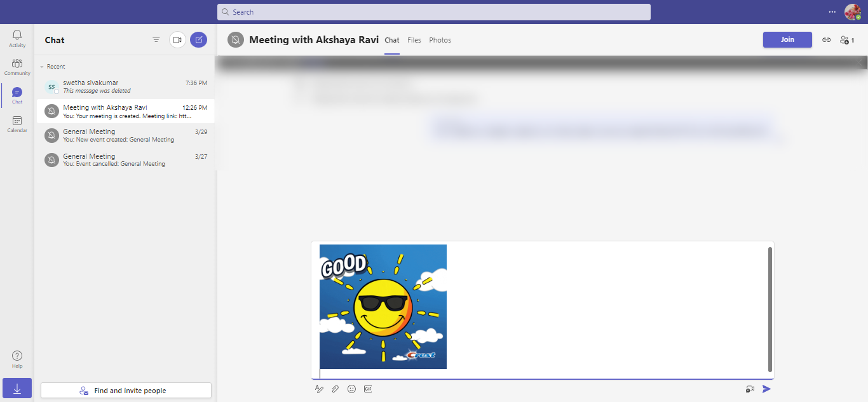Switch to the Photos tab
The width and height of the screenshot is (868, 402).
point(440,40)
